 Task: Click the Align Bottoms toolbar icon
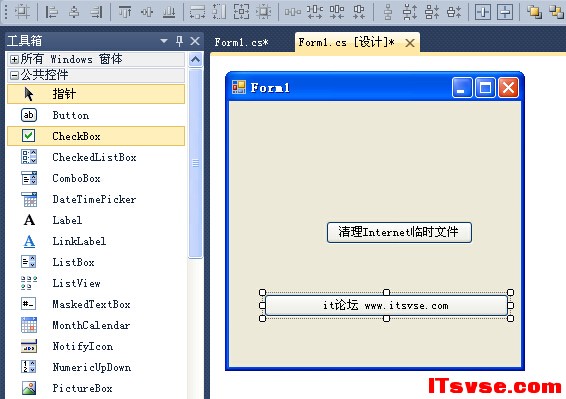(x=169, y=12)
